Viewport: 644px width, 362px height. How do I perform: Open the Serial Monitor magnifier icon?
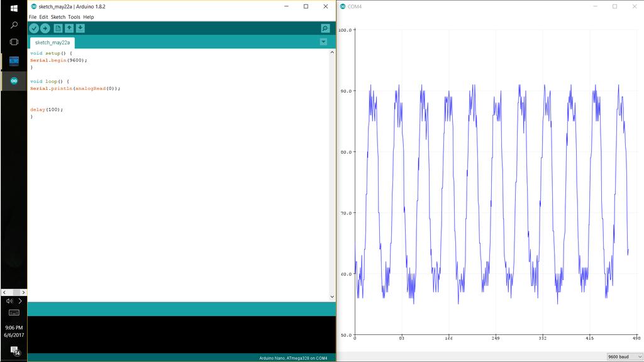pyautogui.click(x=325, y=28)
